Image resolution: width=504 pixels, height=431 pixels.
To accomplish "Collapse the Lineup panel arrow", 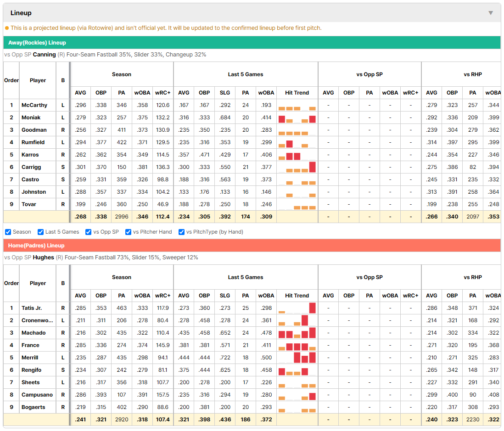I will (x=491, y=13).
